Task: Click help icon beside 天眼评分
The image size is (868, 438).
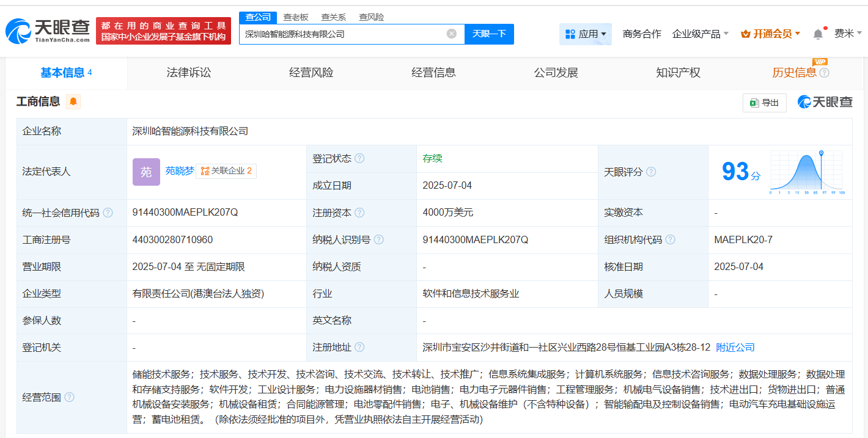Action: (x=651, y=172)
